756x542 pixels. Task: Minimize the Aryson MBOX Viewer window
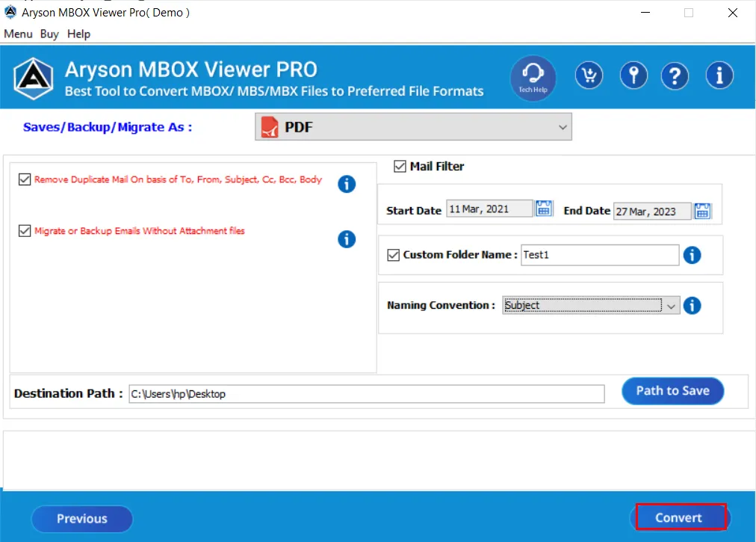[645, 13]
